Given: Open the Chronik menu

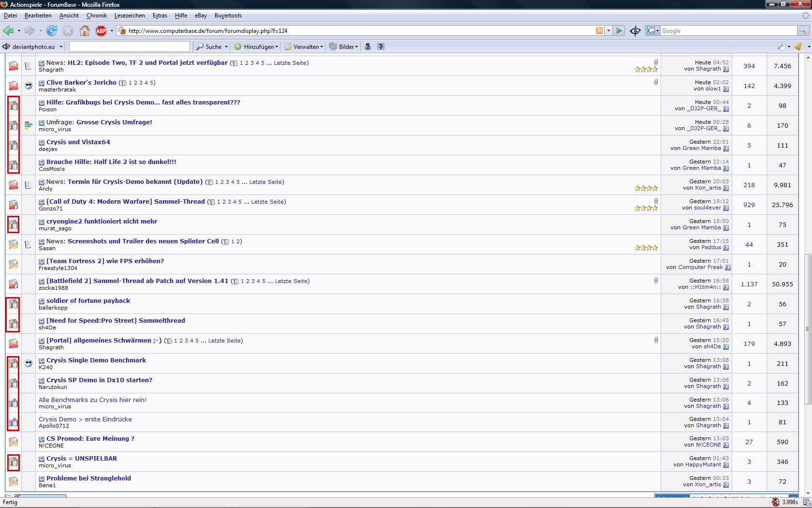Looking at the screenshot, I should click(x=97, y=15).
